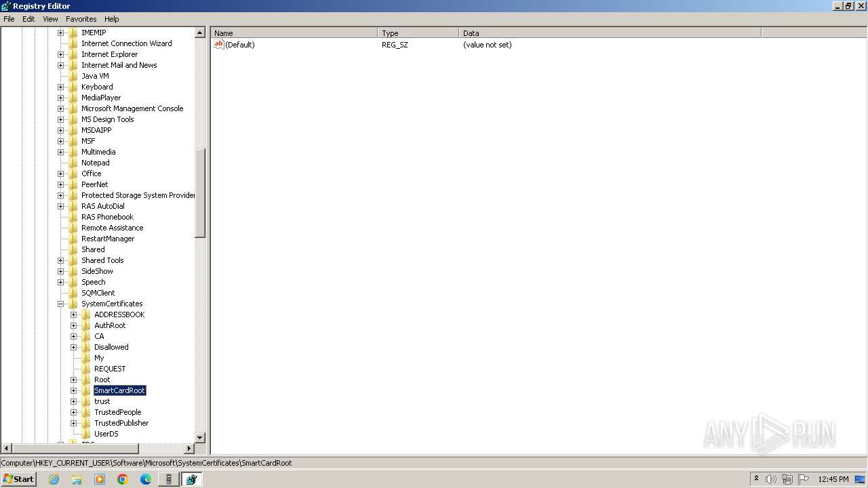Select the Protected Storage System Provider key
The image size is (868, 488).
pyautogui.click(x=138, y=195)
